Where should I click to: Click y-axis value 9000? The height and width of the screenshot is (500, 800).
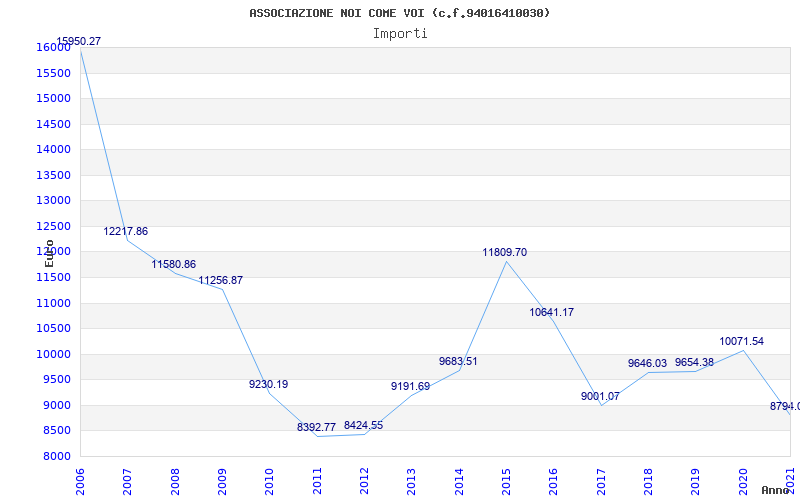pos(56,405)
